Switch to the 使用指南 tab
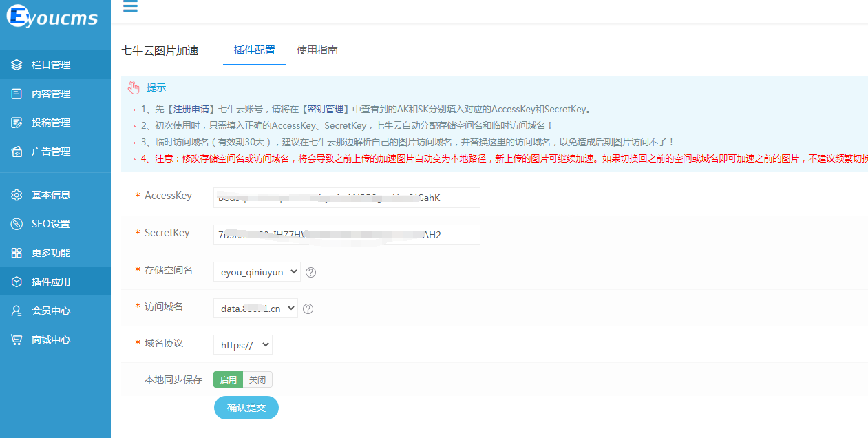The height and width of the screenshot is (438, 868). pos(317,50)
